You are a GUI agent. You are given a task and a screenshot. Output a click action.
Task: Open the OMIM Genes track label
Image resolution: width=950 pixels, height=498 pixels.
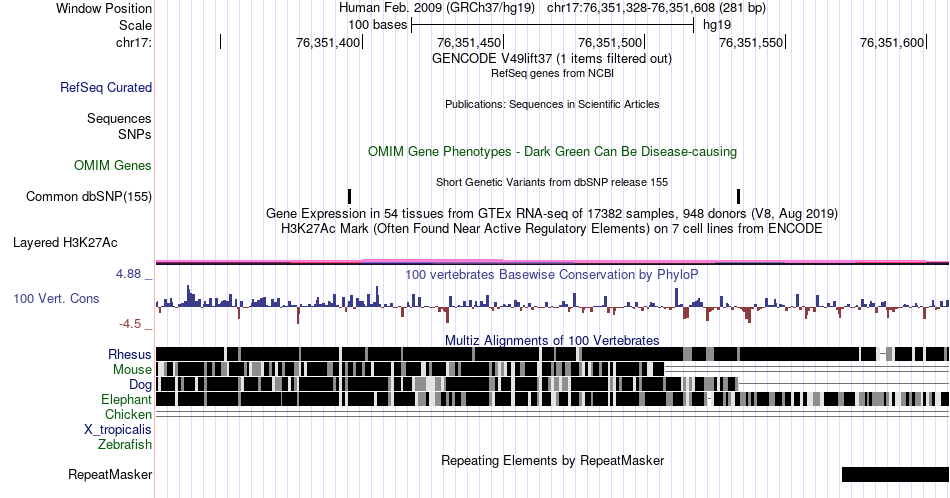(113, 165)
